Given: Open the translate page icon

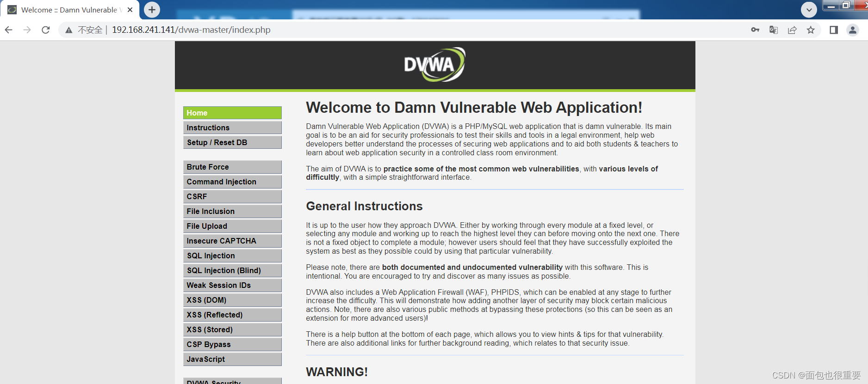Looking at the screenshot, I should (774, 30).
